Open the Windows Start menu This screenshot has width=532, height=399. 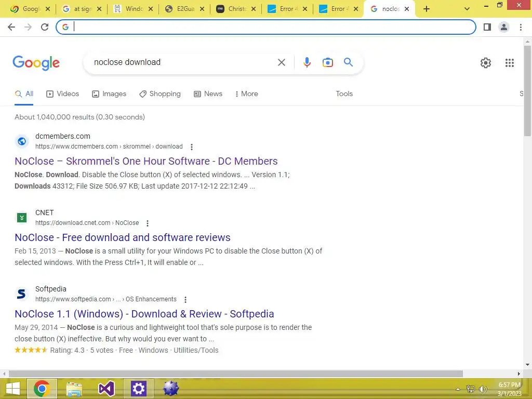tap(13, 389)
